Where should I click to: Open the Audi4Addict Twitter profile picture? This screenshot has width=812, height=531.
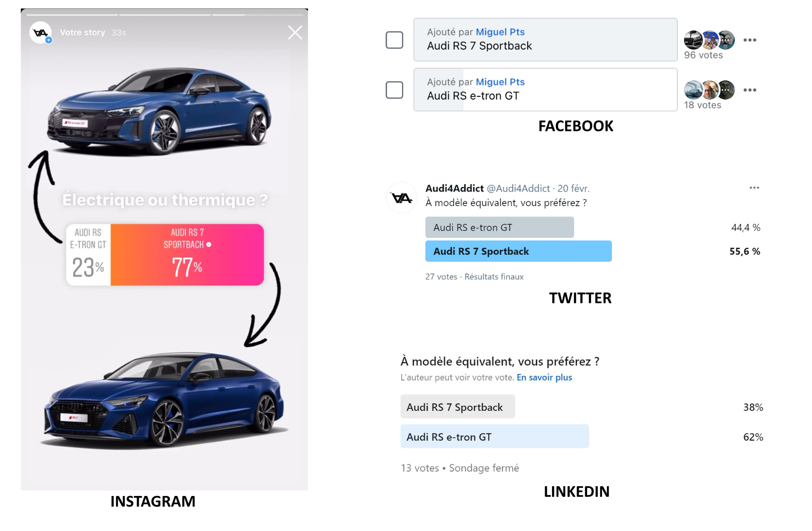point(402,198)
